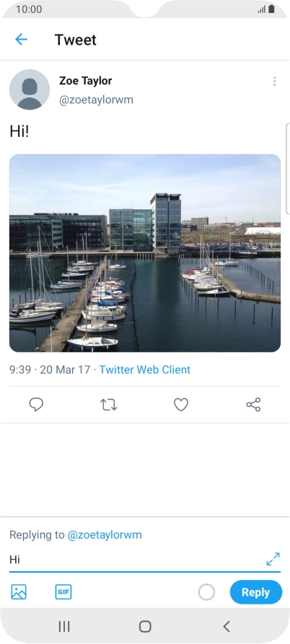Send the reply with Reply button
Image resolution: width=290 pixels, height=644 pixels.
[256, 592]
